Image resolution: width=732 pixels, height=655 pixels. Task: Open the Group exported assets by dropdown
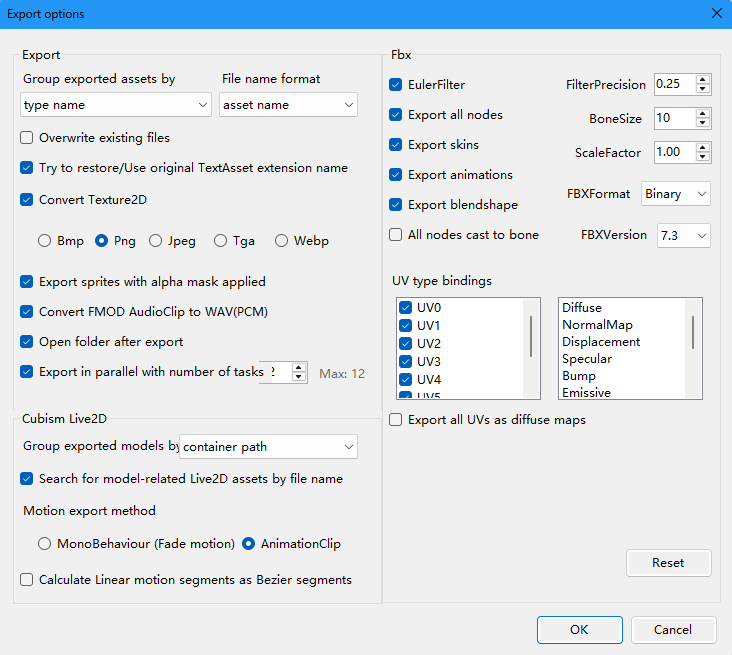(x=116, y=105)
